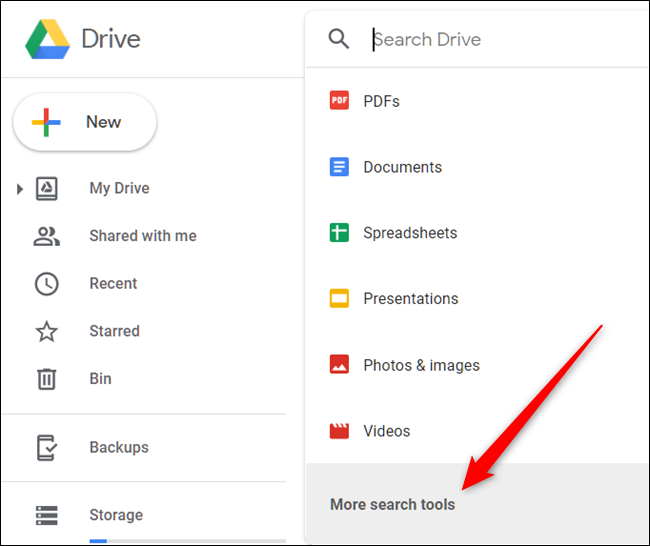The width and height of the screenshot is (650, 546).
Task: Show Starred files
Action: coord(114,331)
